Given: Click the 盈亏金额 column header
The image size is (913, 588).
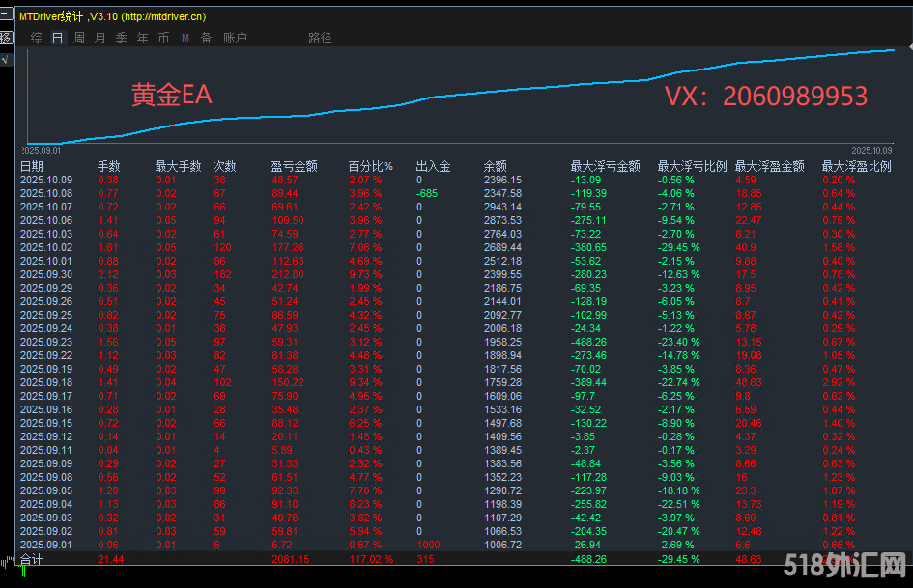Looking at the screenshot, I should click(x=294, y=166).
